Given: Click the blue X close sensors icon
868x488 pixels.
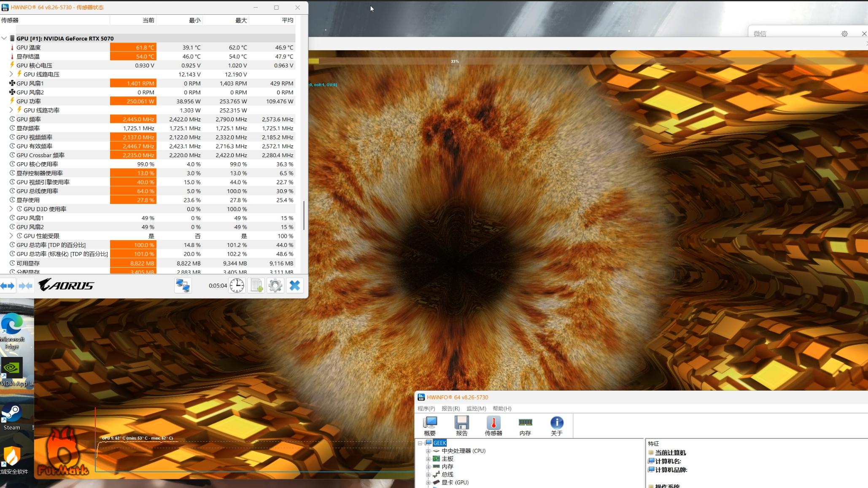Looking at the screenshot, I should coord(295,286).
